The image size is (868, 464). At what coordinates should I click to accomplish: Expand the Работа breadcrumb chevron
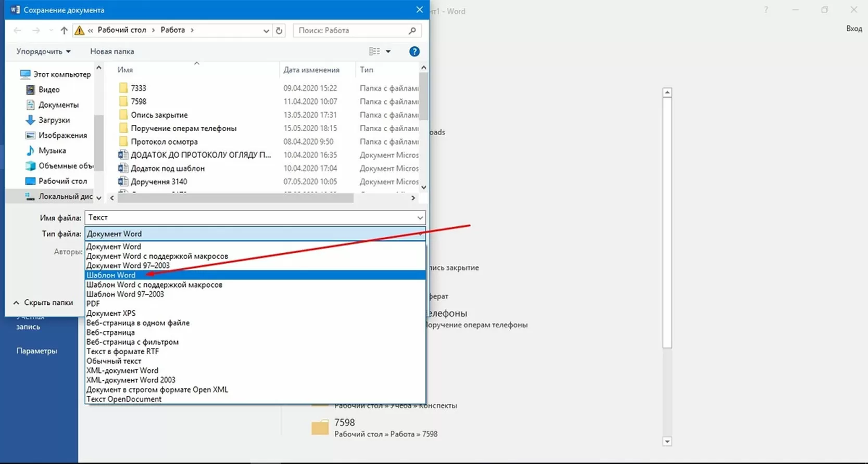192,30
